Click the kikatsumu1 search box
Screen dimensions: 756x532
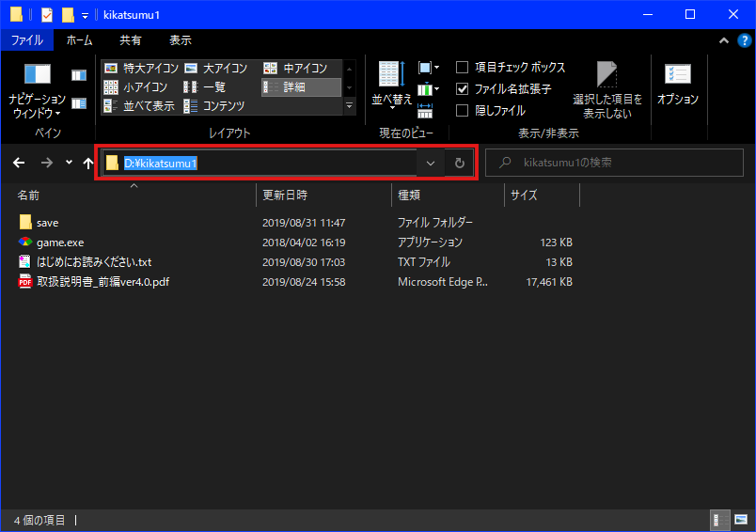click(x=614, y=163)
